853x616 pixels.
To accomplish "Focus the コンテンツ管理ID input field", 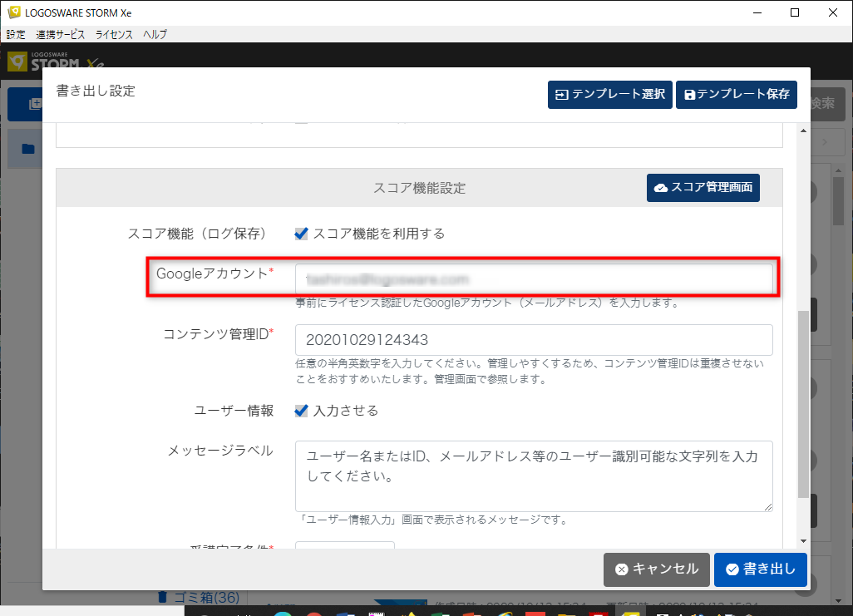I will coord(534,340).
